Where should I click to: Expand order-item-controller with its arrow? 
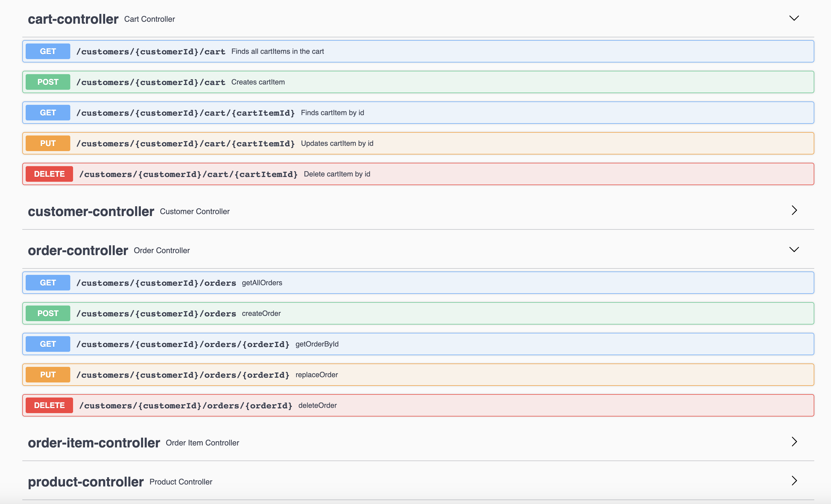pos(794,442)
